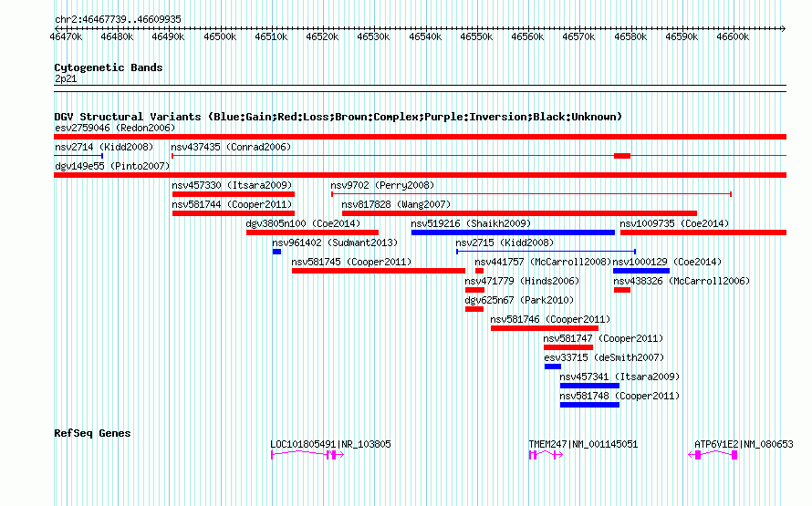Click the 46600k ruler tick label
This screenshot has height=506, width=812.
733,37
